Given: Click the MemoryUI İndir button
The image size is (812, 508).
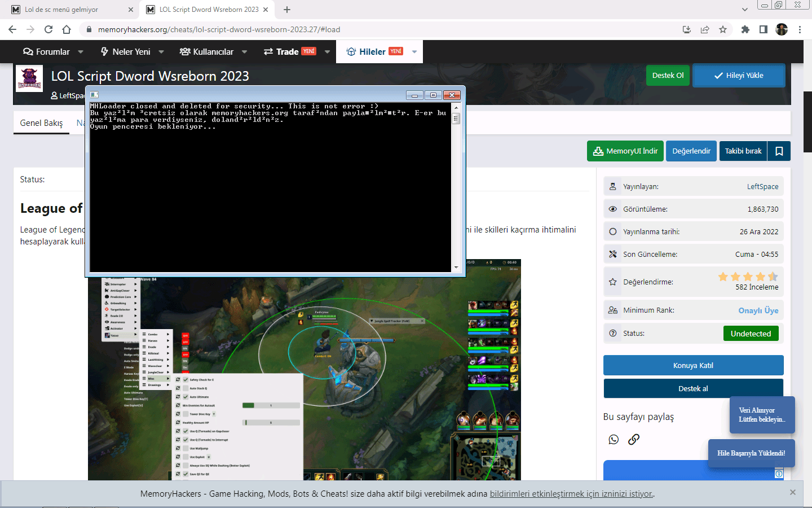Looking at the screenshot, I should (625, 151).
